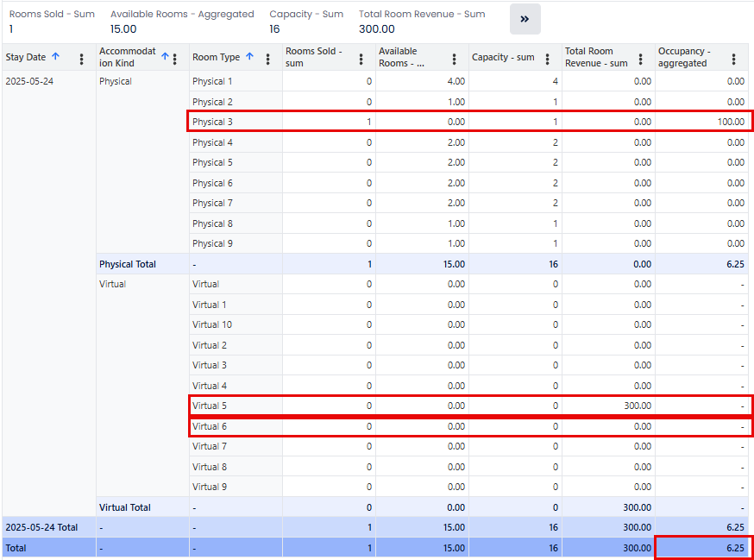
Task: Select the Physical Total row label
Action: (128, 264)
